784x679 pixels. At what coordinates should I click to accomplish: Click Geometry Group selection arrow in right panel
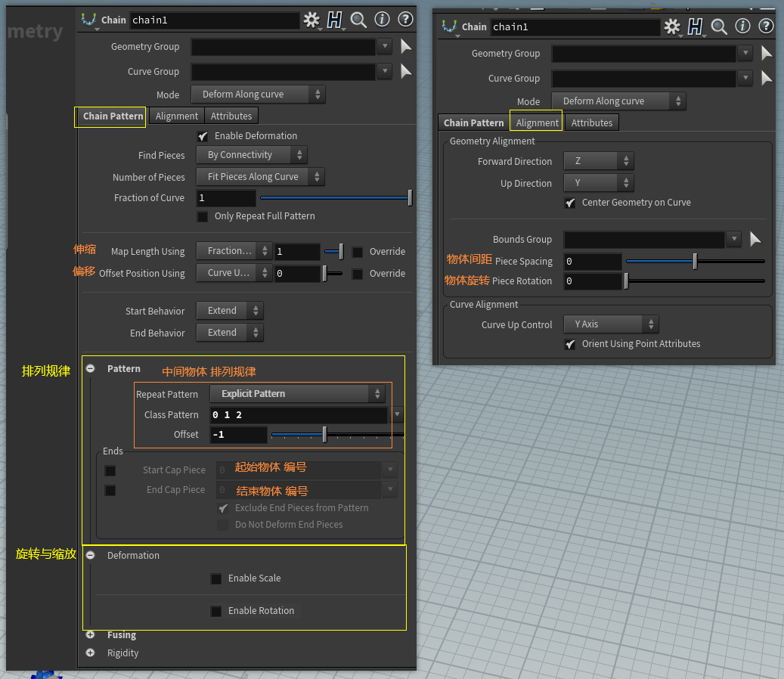[x=767, y=53]
